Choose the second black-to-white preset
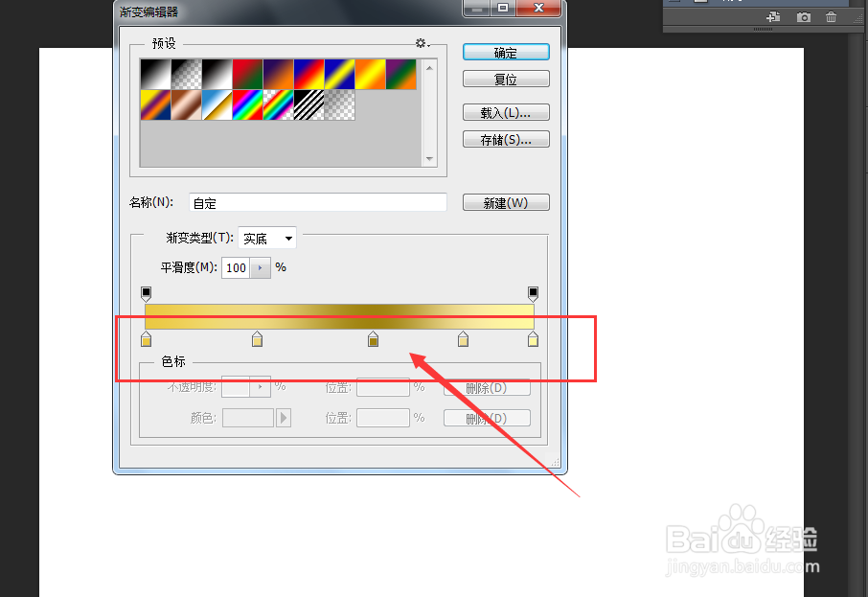The height and width of the screenshot is (597, 868). click(x=217, y=74)
